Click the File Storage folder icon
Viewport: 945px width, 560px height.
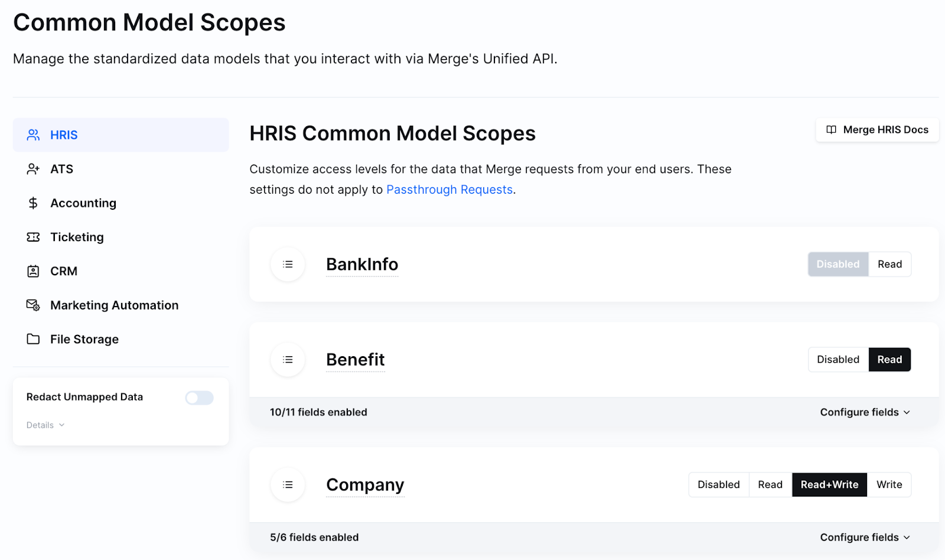point(33,338)
